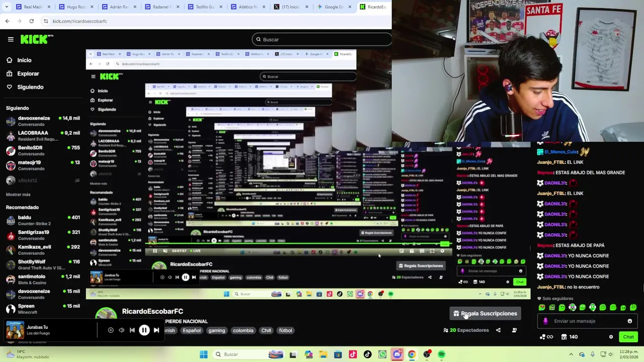Open the Kick hamburger sidebar menu
The height and width of the screenshot is (362, 644).
pos(11,39)
